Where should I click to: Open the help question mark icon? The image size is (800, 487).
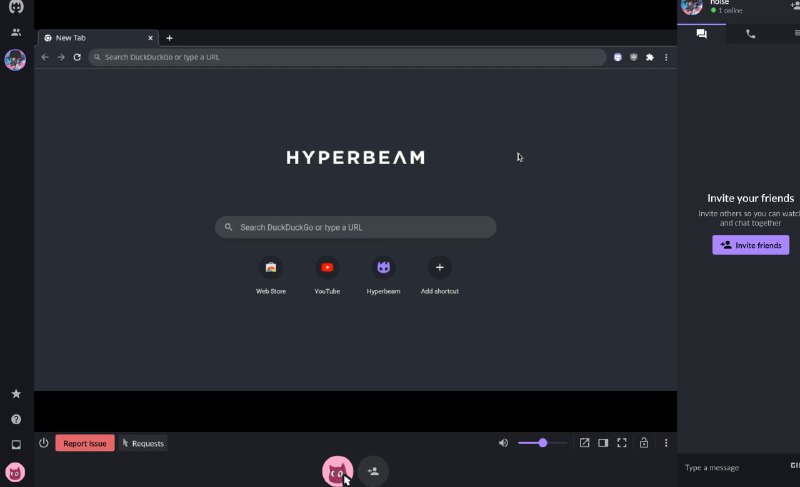pyautogui.click(x=16, y=419)
